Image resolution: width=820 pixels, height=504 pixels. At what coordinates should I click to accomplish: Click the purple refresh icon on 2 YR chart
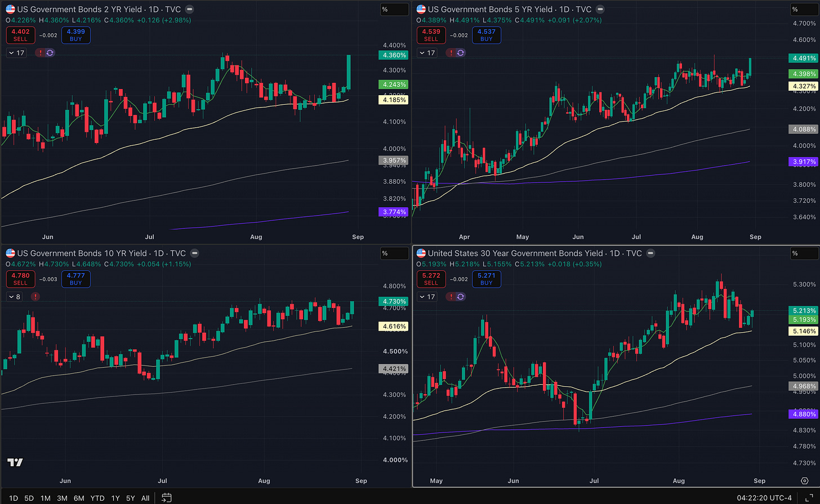[x=50, y=53]
